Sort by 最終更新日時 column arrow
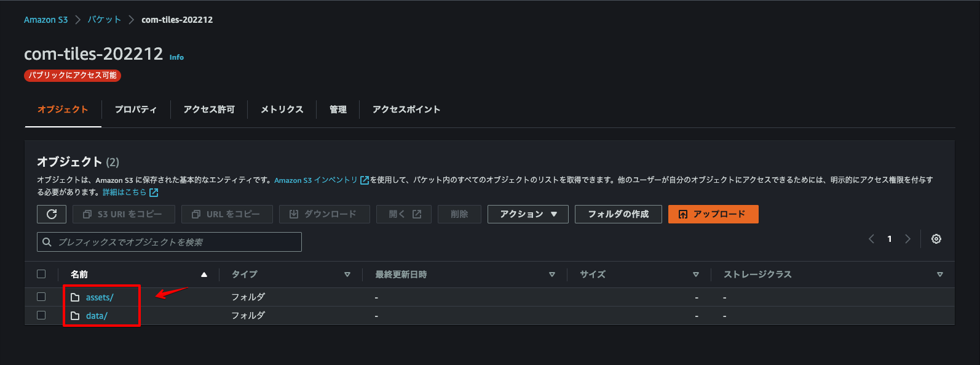 pos(552,275)
